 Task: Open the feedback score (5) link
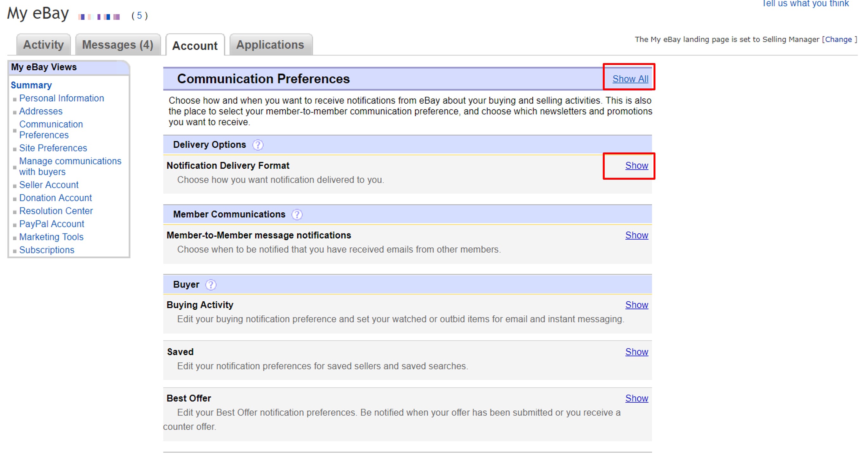tap(139, 16)
